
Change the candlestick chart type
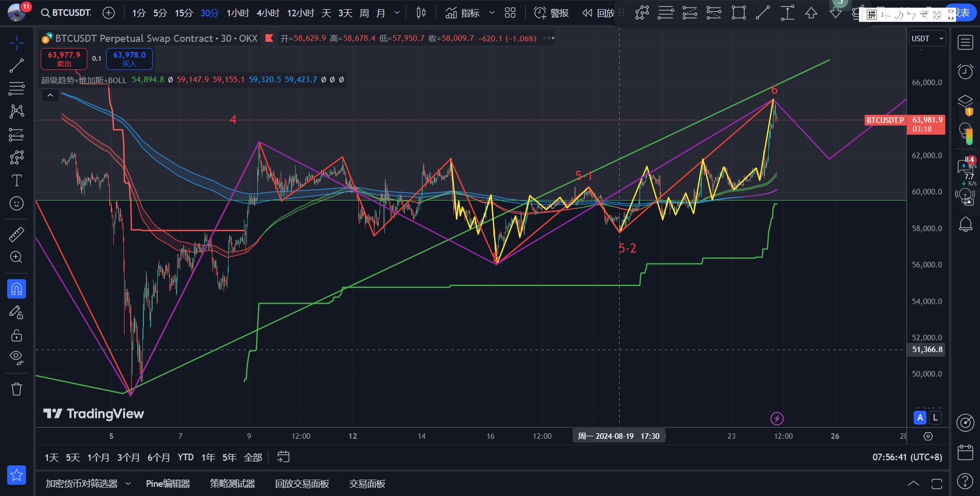[x=421, y=13]
